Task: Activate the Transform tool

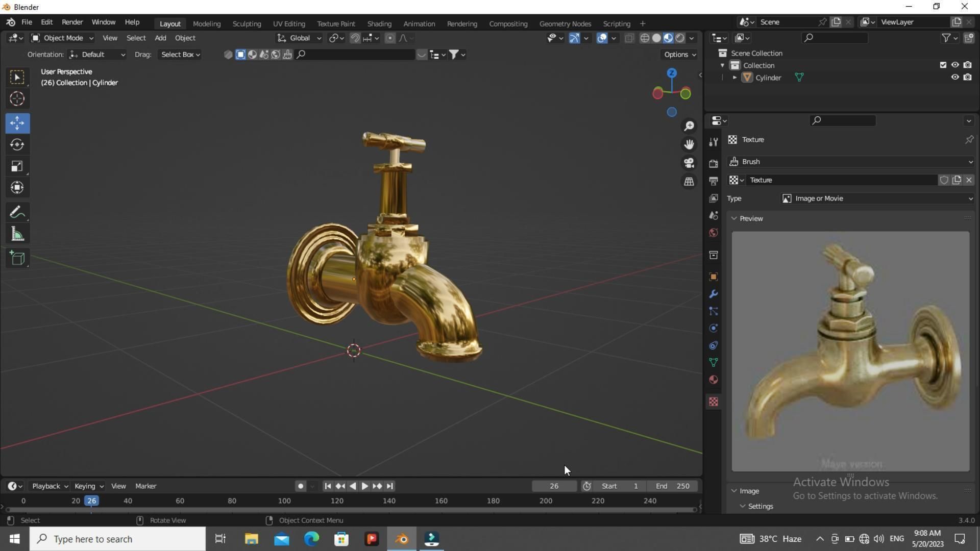Action: (17, 188)
